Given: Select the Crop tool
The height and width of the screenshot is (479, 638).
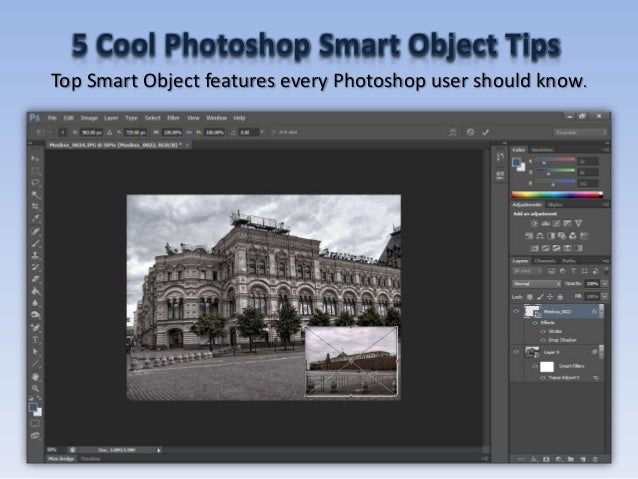Looking at the screenshot, I should 35,206.
